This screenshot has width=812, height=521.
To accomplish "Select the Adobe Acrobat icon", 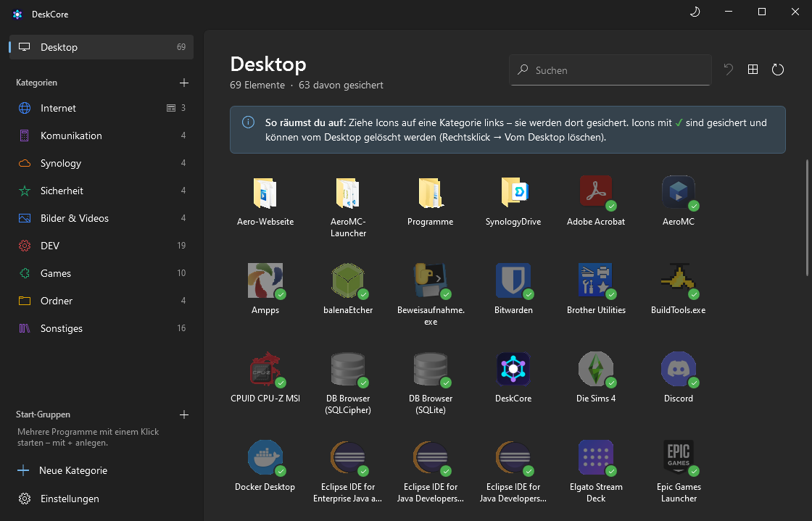I will click(x=595, y=193).
